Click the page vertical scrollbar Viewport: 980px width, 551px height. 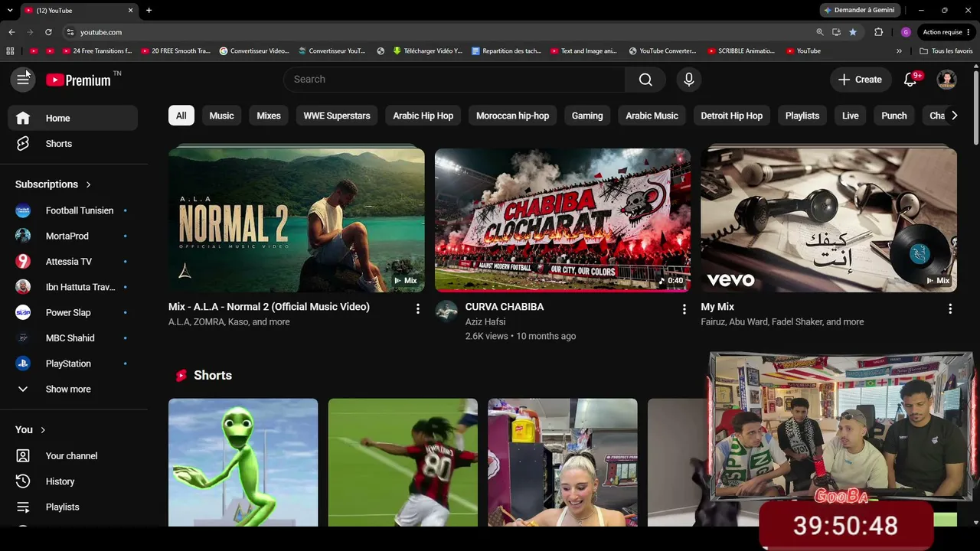click(x=975, y=107)
